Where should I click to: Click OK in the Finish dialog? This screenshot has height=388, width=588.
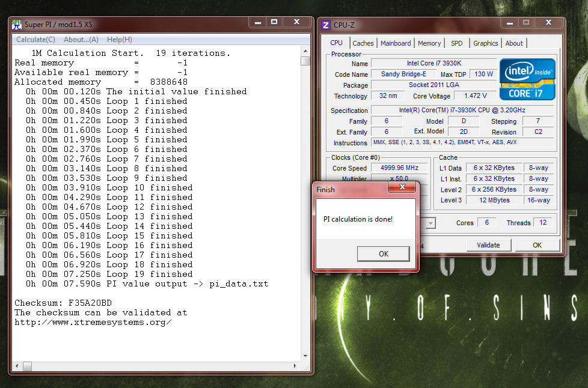coord(383,254)
